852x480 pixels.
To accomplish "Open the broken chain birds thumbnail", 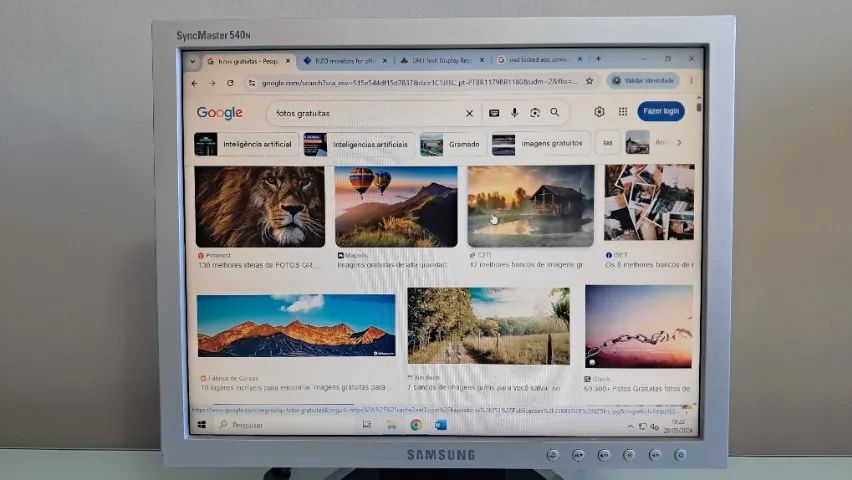I will 639,326.
